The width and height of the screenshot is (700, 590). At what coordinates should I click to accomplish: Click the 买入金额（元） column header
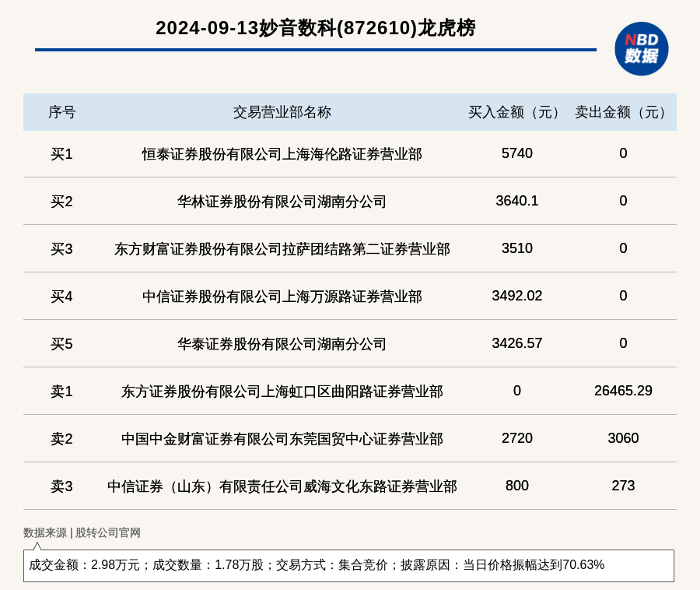point(517,112)
